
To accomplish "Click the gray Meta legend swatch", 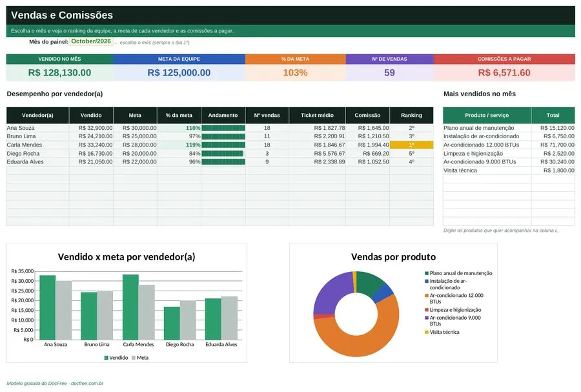I will pos(134,358).
